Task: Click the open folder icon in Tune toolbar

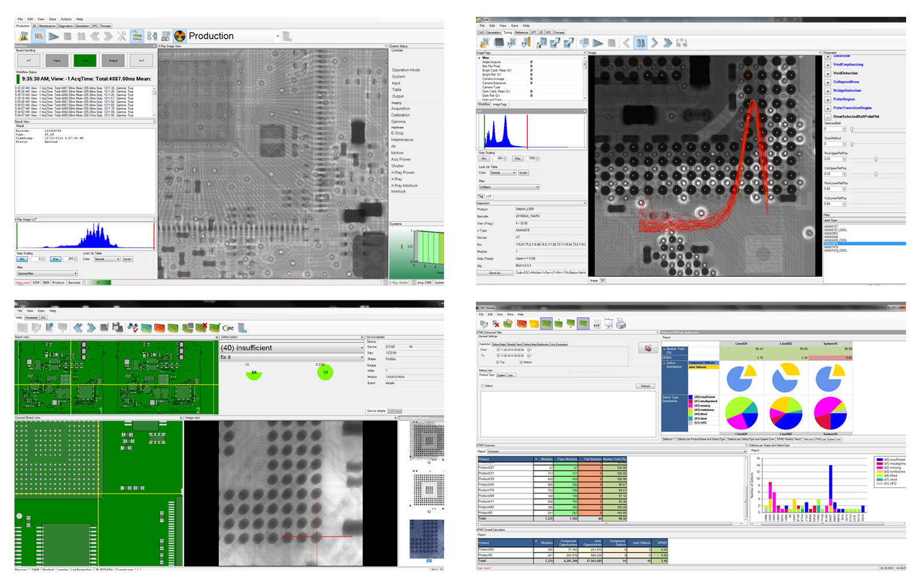Action: (485, 43)
